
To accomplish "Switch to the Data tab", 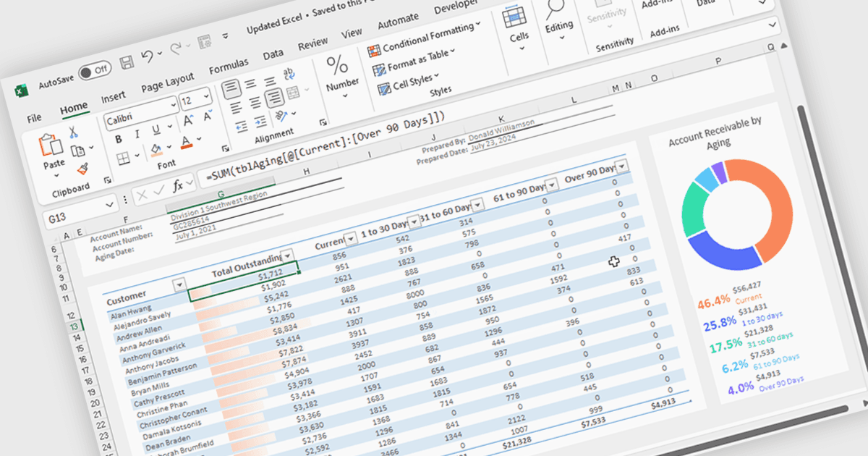I will point(273,55).
